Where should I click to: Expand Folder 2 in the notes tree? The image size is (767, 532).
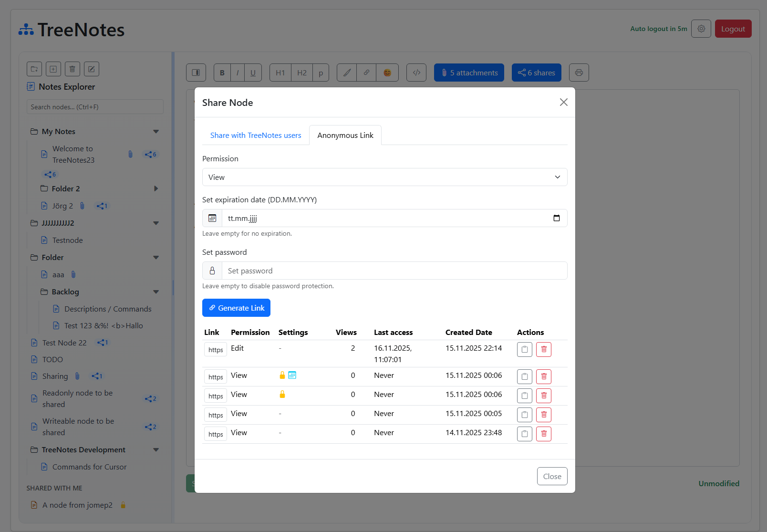click(156, 188)
